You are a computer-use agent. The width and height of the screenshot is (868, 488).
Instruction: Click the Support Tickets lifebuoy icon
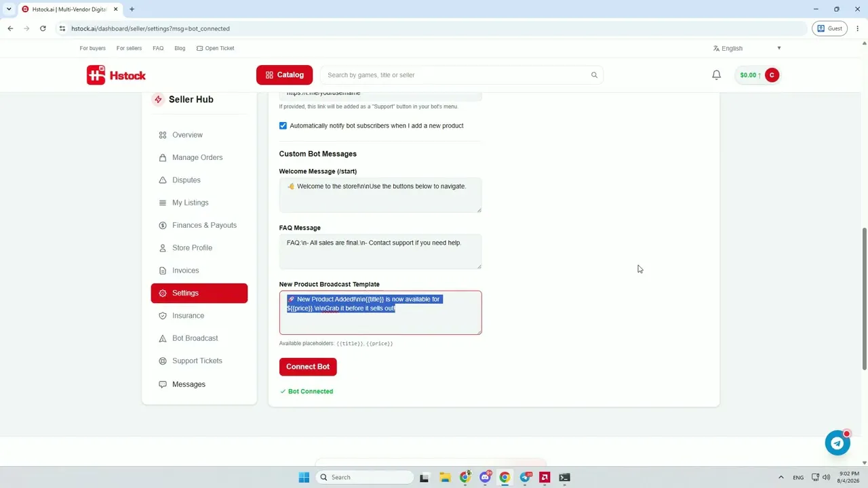point(163,361)
